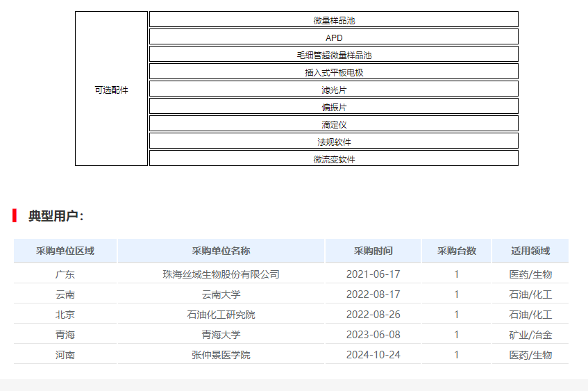
Task: Click the 微流变软件 accessory row
Action: [334, 158]
